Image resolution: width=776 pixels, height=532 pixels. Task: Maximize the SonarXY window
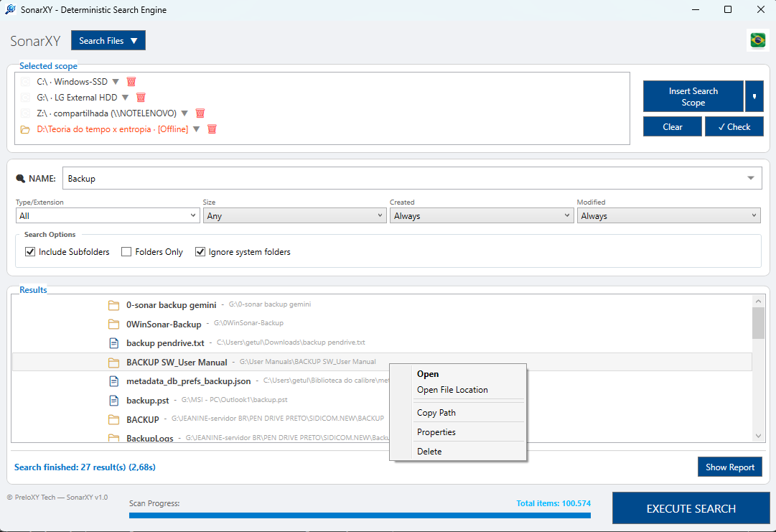[727, 9]
